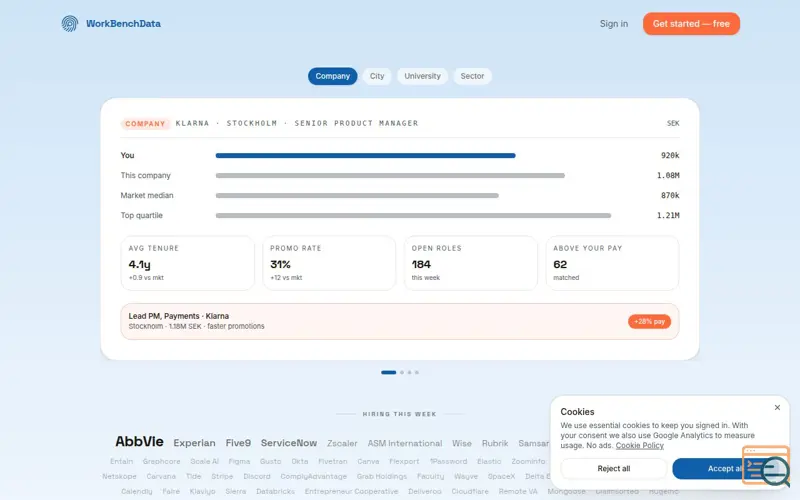Image resolution: width=800 pixels, height=500 pixels.
Task: Click the SEK currency label
Action: pyautogui.click(x=673, y=123)
